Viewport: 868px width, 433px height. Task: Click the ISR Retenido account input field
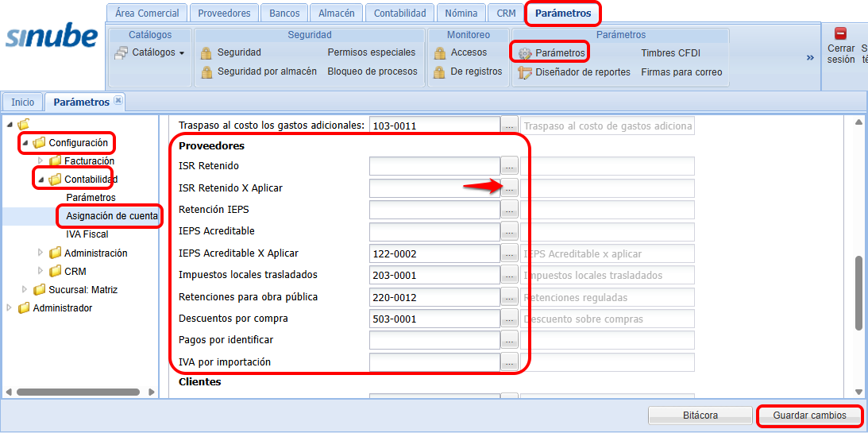[x=435, y=165]
